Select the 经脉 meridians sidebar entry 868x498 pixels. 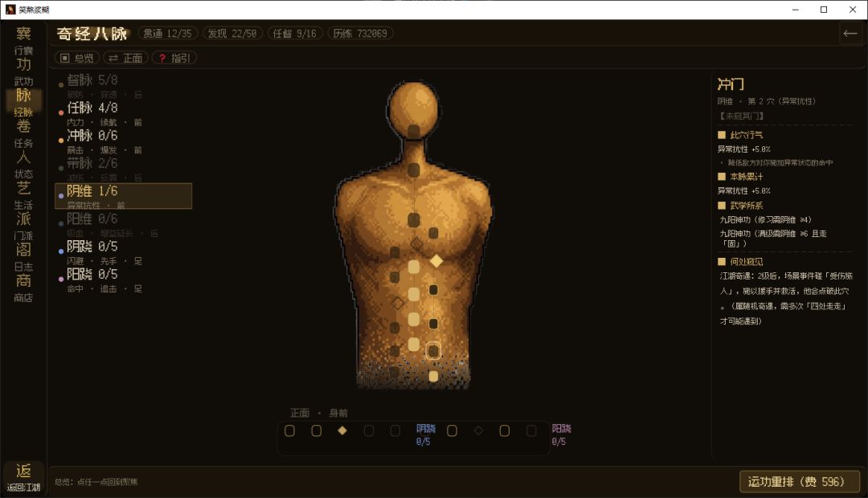click(x=23, y=102)
